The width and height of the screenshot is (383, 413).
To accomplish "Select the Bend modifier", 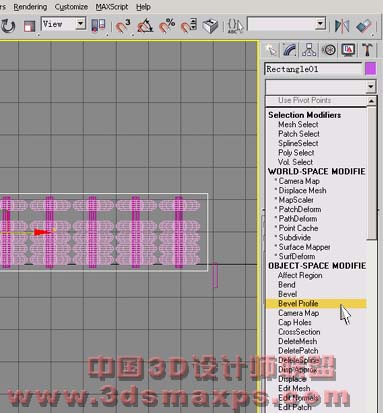I will (287, 285).
